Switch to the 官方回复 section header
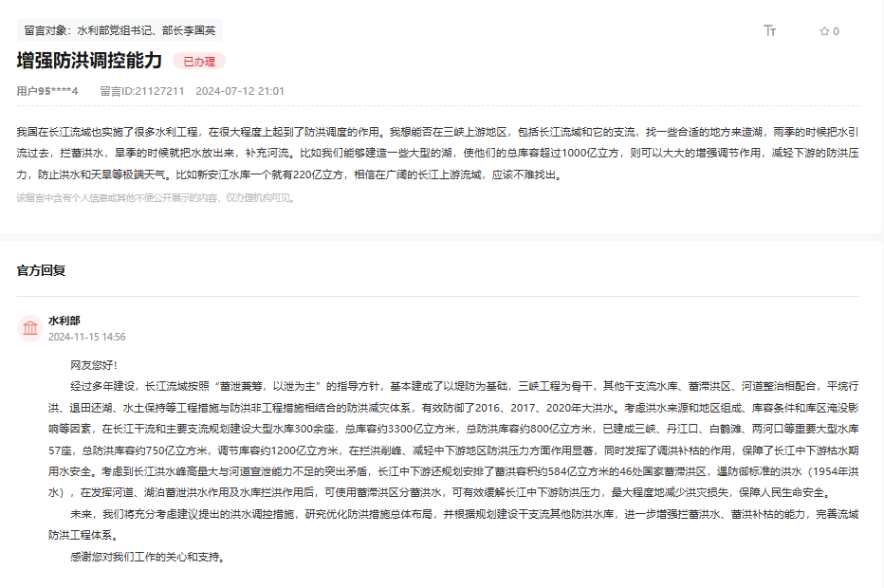Screen dimensions: 884x588 (40, 269)
